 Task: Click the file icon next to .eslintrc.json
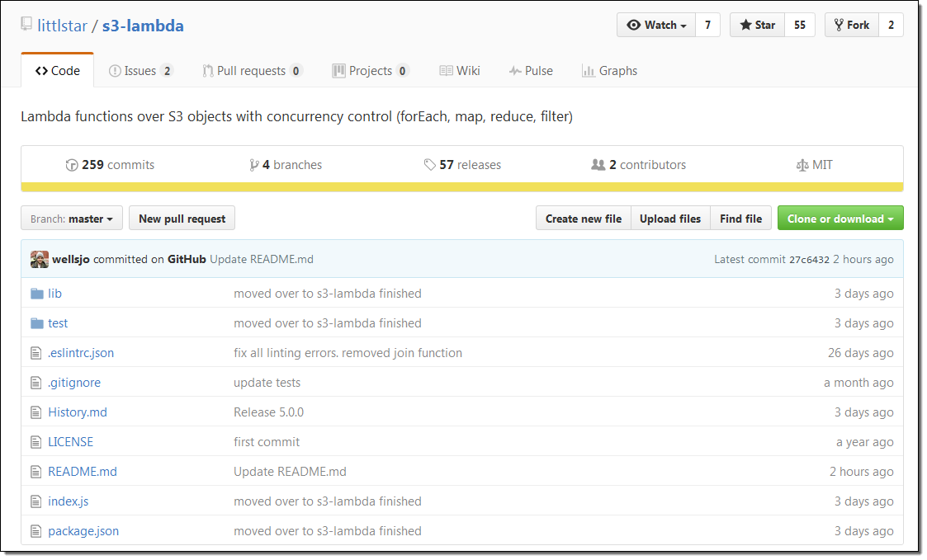(x=36, y=353)
